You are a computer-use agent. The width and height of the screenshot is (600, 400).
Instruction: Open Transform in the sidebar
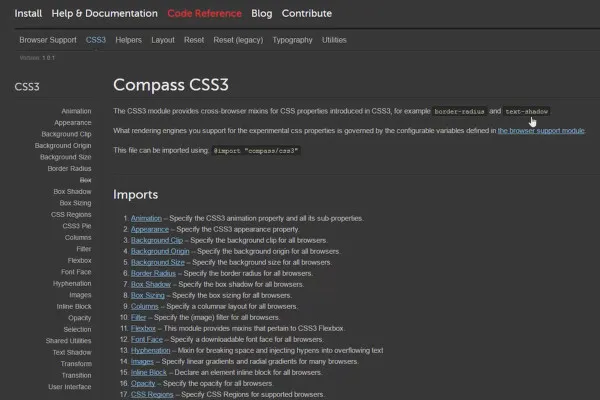point(76,364)
